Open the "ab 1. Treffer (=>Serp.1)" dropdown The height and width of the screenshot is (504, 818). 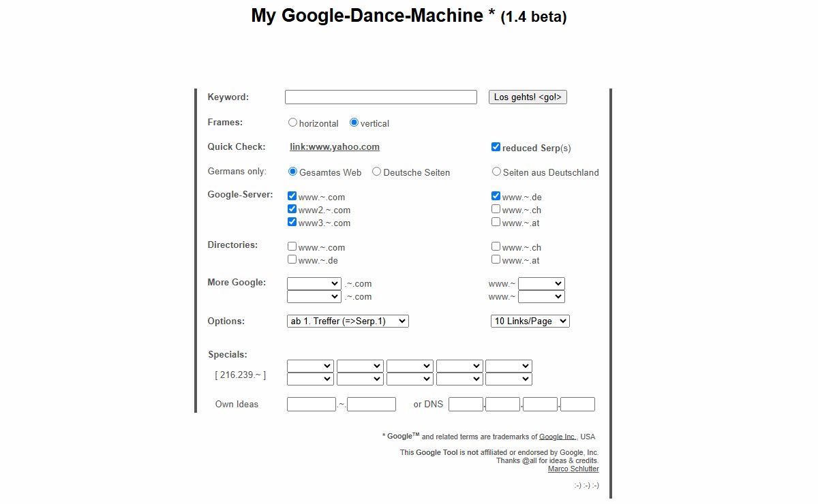tap(348, 321)
